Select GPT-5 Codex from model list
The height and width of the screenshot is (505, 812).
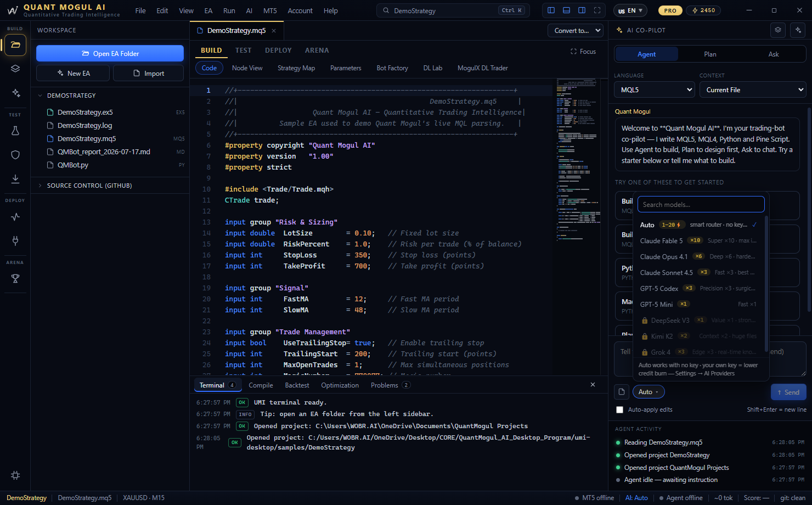[x=698, y=288]
